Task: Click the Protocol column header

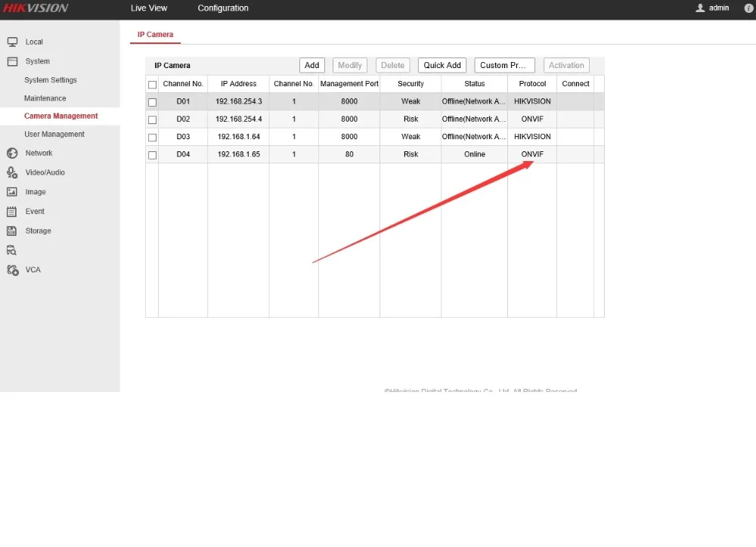Action: point(532,84)
